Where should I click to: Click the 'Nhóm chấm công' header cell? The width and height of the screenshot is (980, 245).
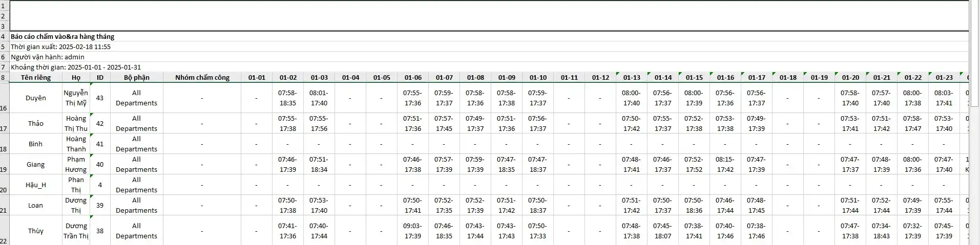(202, 77)
